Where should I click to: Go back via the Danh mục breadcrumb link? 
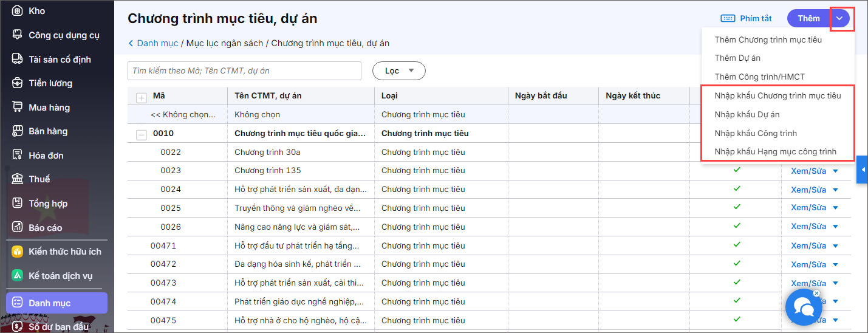tap(157, 43)
